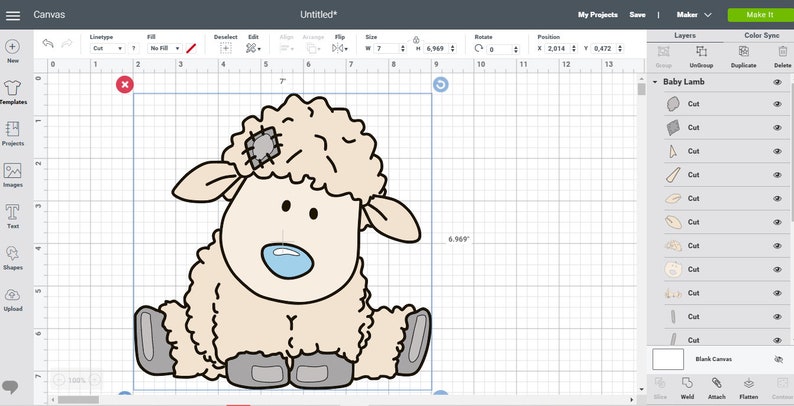Click the Attach tool
Viewport: 794px width, 406px height.
point(717,388)
